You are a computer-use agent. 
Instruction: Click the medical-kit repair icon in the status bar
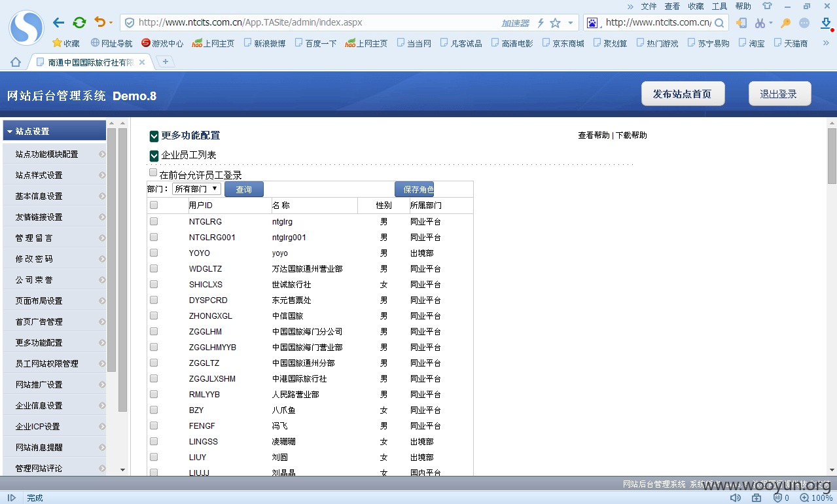pyautogui.click(x=757, y=497)
